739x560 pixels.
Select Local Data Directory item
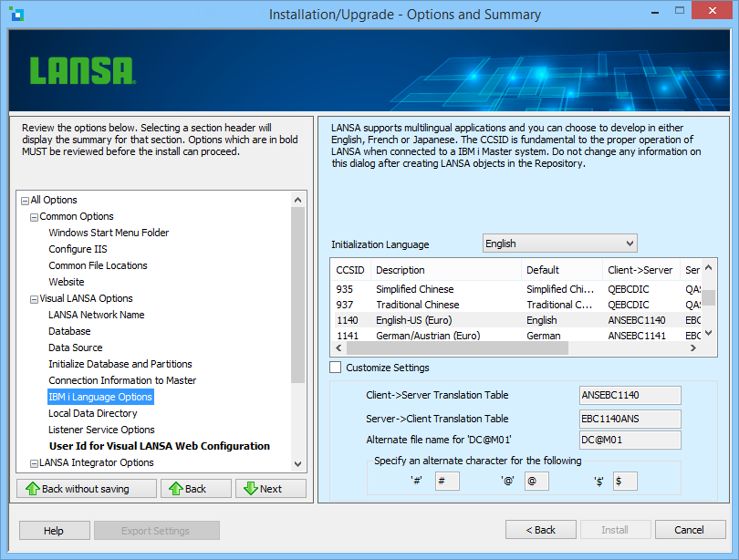(x=93, y=413)
